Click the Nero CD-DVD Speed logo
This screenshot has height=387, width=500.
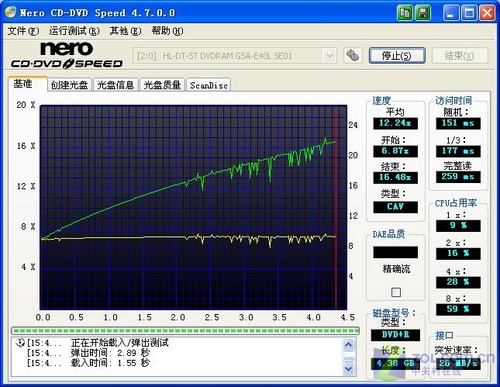67,55
